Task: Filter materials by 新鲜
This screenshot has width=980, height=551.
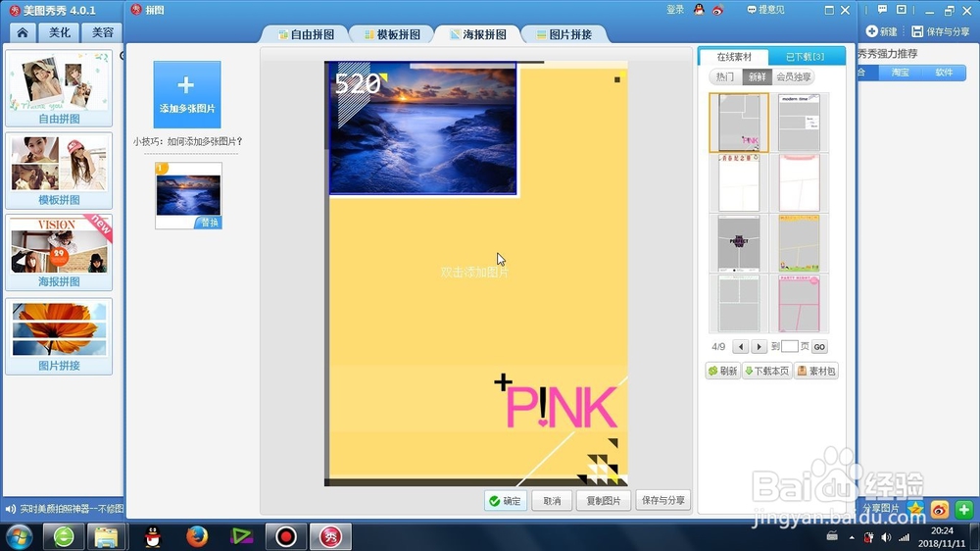Action: [757, 76]
